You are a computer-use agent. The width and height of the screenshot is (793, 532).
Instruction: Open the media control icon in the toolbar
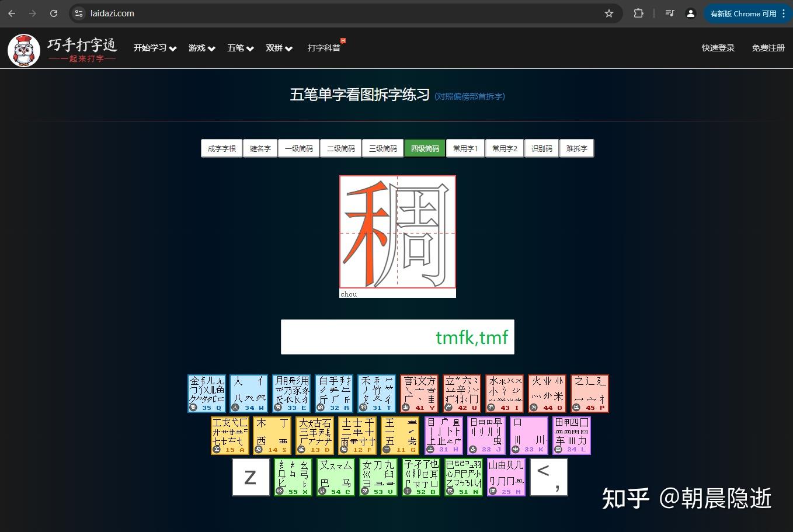click(670, 13)
